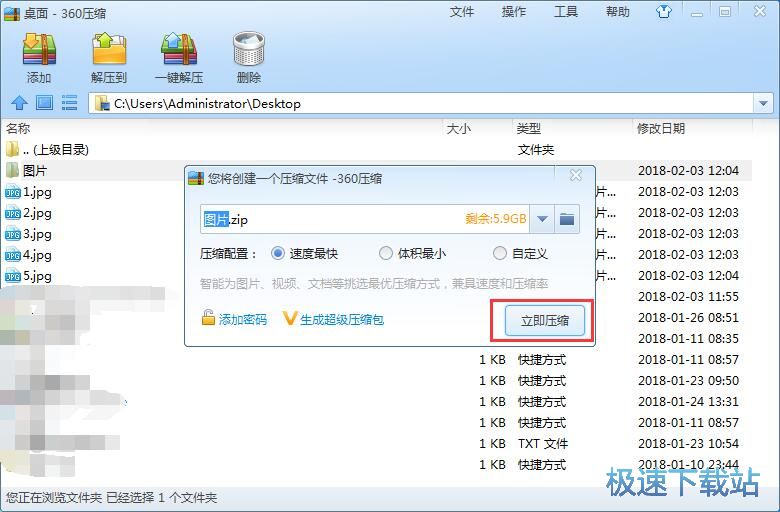Viewport: 780px width, 512px height.
Task: Click the 生成超级压缩包 link
Action: (342, 319)
